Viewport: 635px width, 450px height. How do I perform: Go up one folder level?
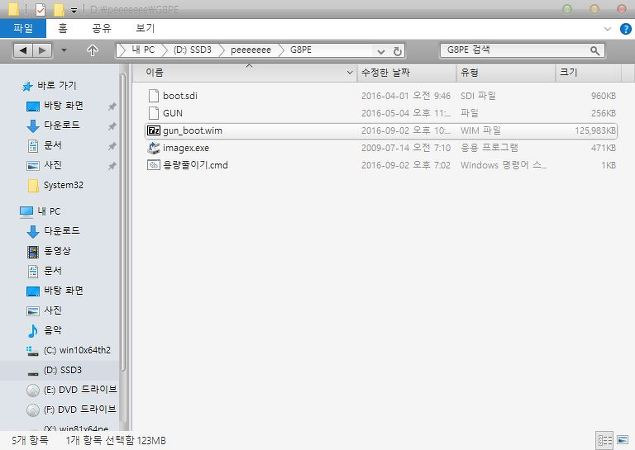(x=92, y=51)
